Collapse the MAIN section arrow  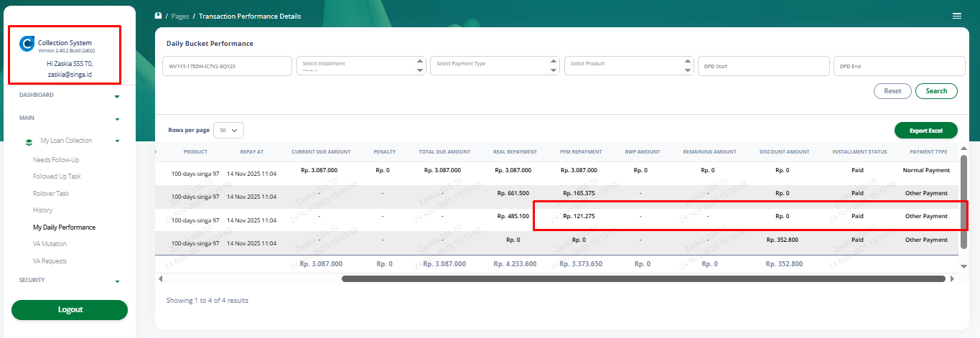(117, 119)
